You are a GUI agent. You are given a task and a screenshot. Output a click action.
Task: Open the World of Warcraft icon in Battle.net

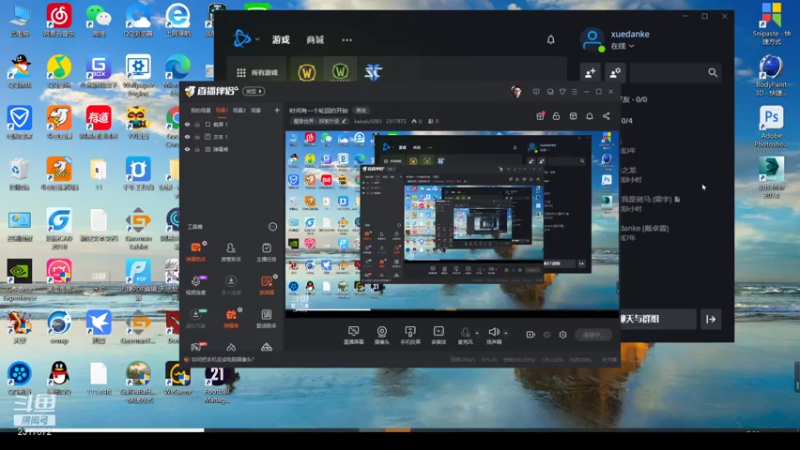[307, 72]
